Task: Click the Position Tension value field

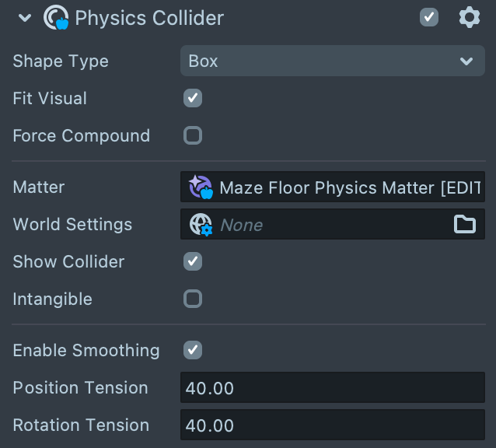Action: click(x=332, y=387)
